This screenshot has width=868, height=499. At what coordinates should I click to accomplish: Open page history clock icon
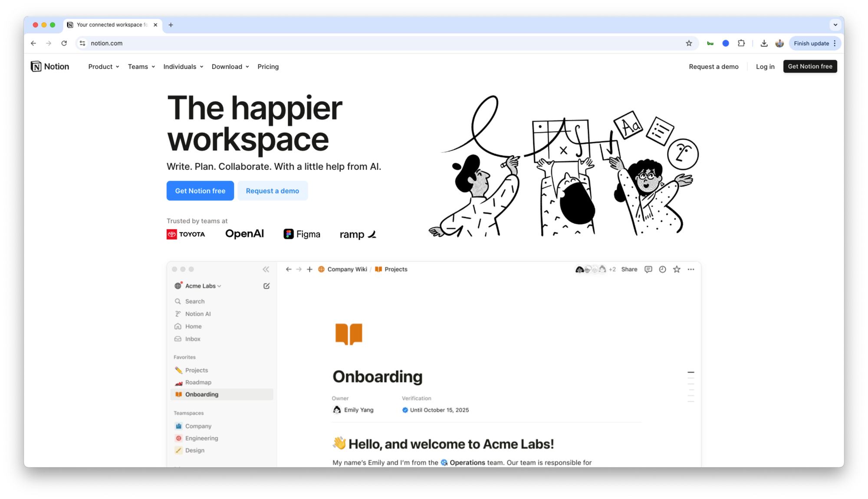[x=662, y=269]
